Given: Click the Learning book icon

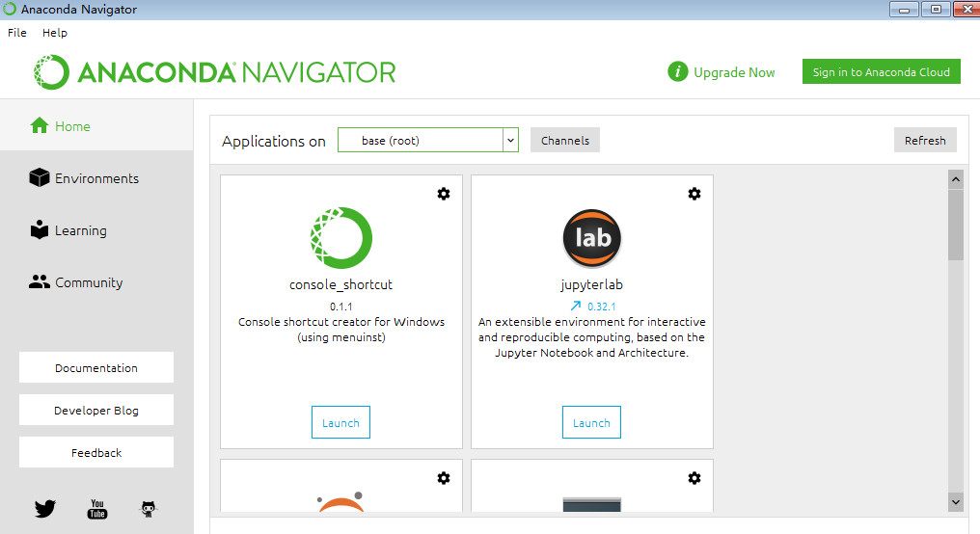Looking at the screenshot, I should (40, 229).
